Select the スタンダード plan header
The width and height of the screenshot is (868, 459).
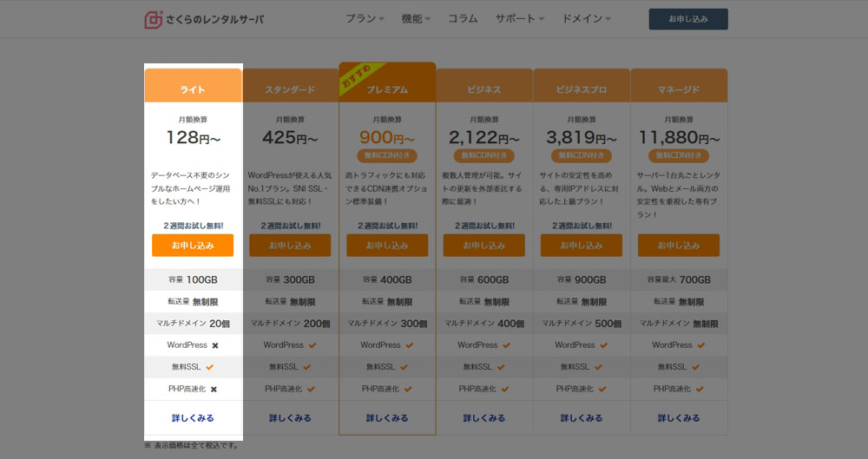(290, 86)
